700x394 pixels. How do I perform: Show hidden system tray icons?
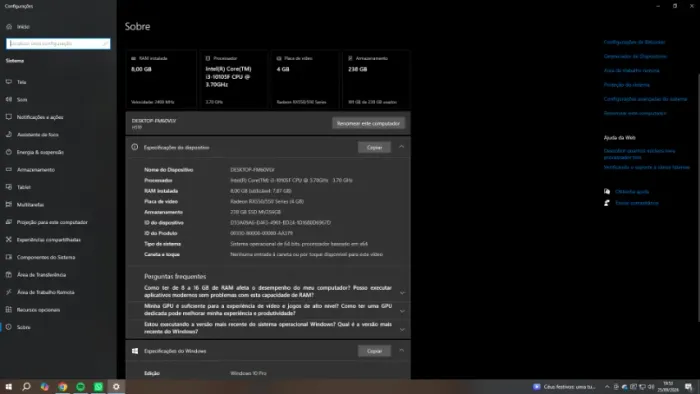point(607,387)
